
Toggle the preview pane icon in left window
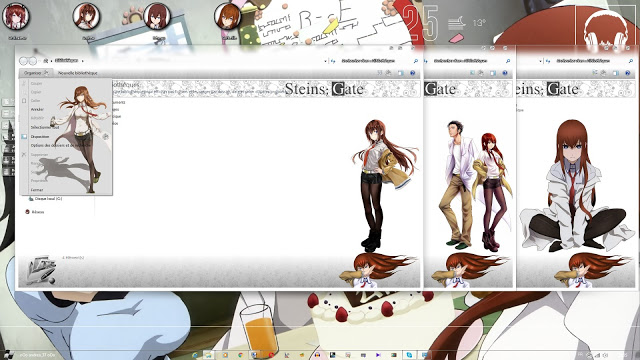(x=400, y=73)
